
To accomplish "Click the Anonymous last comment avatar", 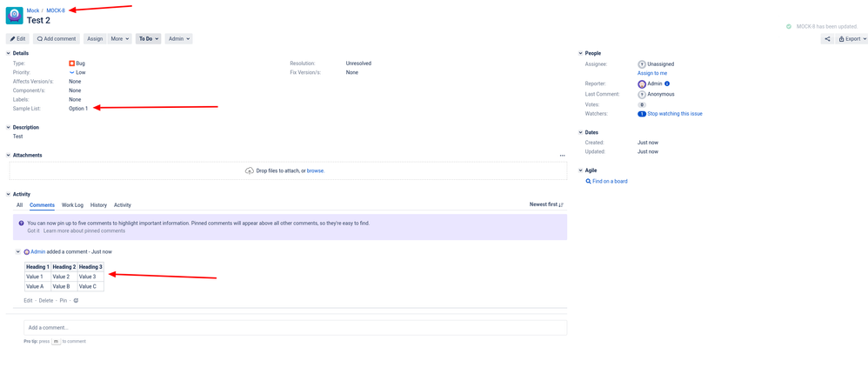I will point(642,94).
